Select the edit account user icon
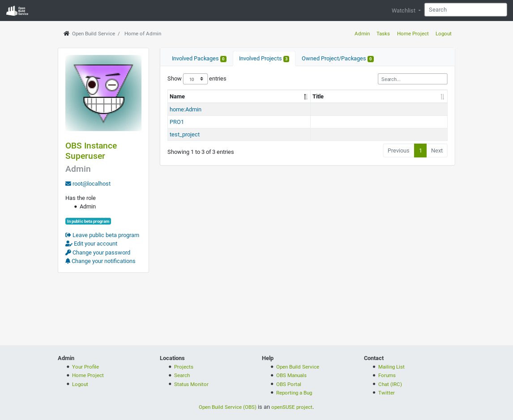Screen dimensions: 513x420 click(x=68, y=243)
